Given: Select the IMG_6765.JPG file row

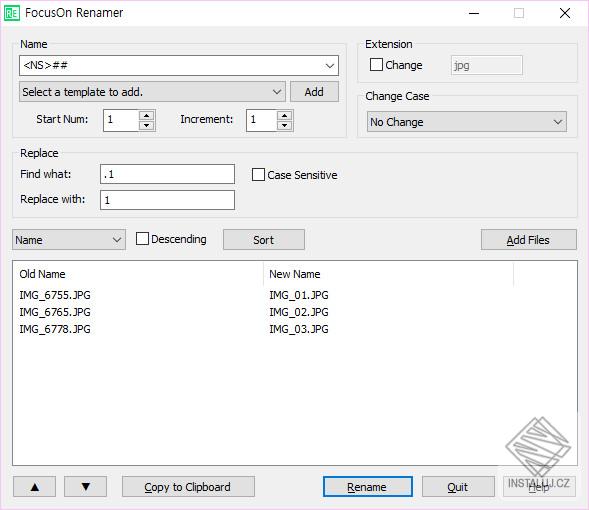Looking at the screenshot, I should [x=55, y=312].
